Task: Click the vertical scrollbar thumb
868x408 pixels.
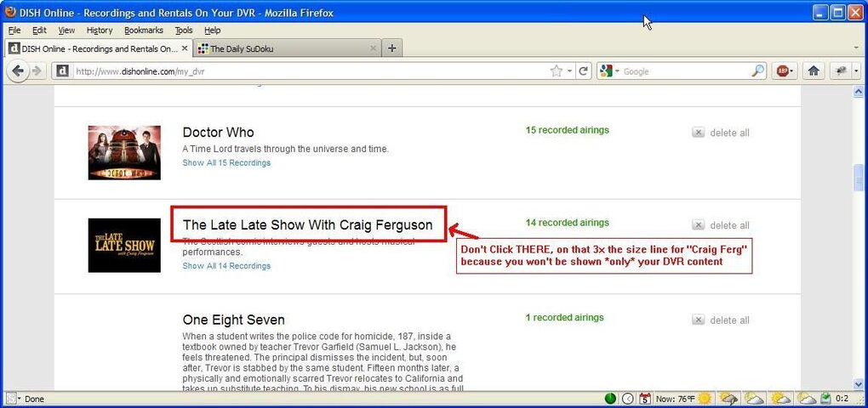Action: (859, 178)
